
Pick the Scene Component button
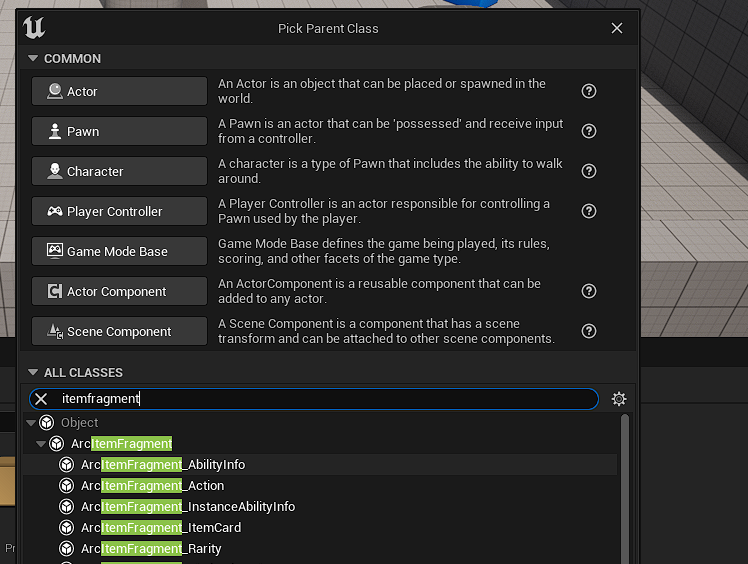(119, 331)
